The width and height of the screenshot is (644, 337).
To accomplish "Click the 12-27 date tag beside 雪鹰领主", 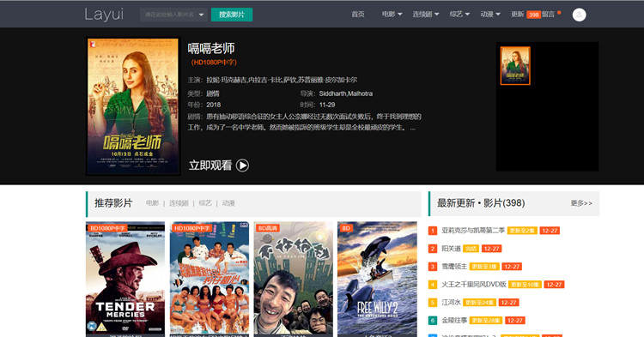I will [x=512, y=267].
